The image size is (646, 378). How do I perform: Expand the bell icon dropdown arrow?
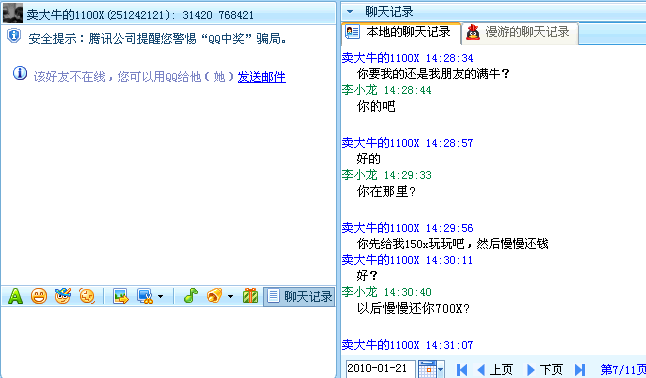click(x=230, y=296)
